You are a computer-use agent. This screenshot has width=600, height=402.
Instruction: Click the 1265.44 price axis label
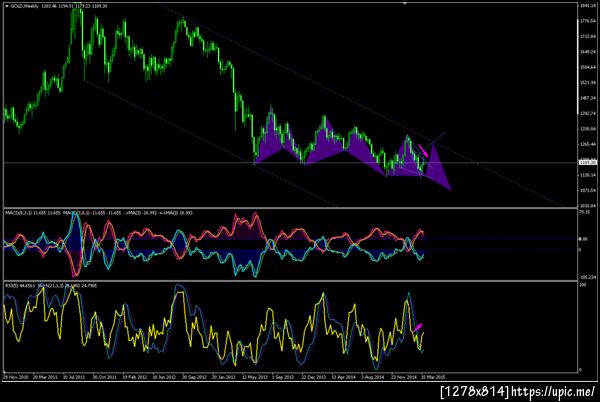(588, 144)
